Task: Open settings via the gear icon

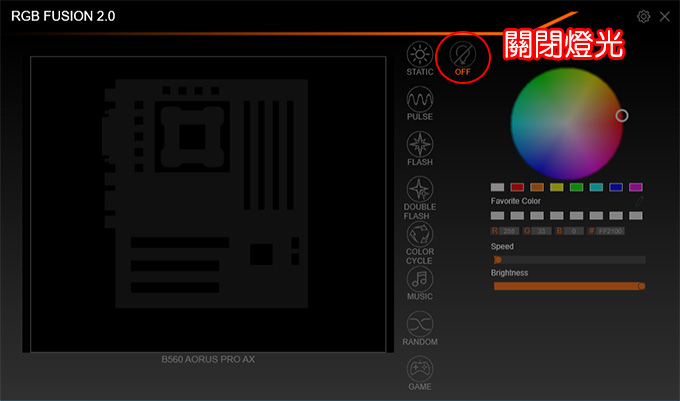Action: pos(644,16)
